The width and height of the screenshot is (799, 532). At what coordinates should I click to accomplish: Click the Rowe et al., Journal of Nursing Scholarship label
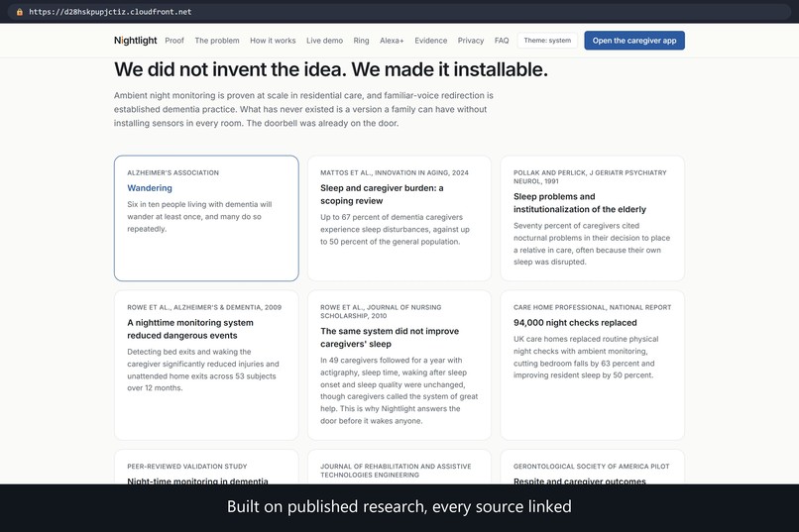click(x=381, y=311)
